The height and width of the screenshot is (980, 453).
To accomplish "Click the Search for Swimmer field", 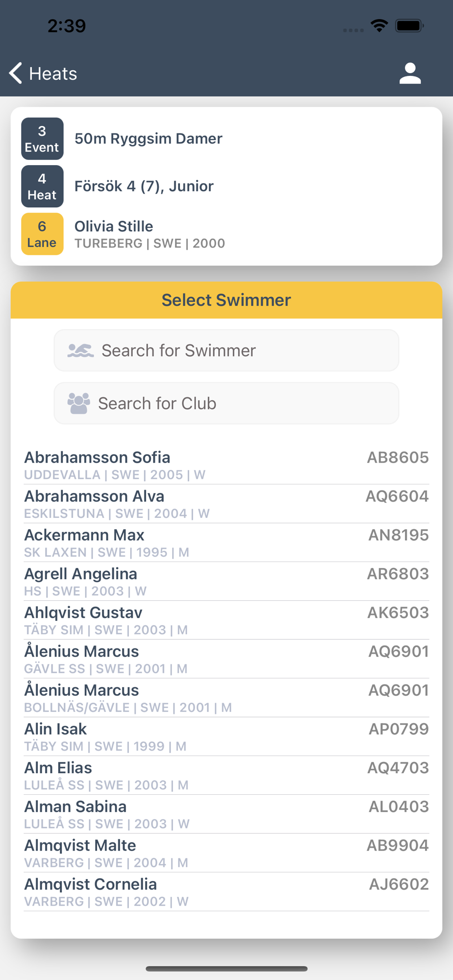I will tap(226, 350).
